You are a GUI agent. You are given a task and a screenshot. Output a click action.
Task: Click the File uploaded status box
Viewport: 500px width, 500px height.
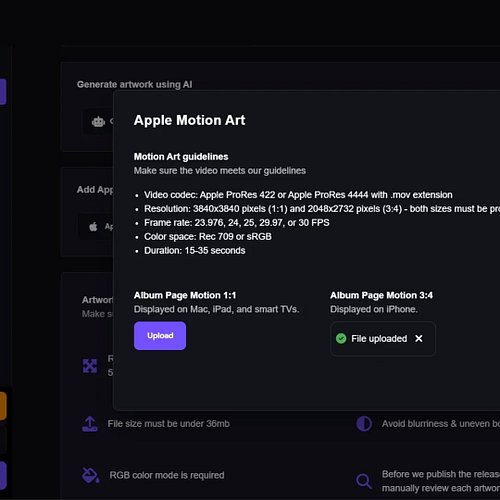[383, 339]
